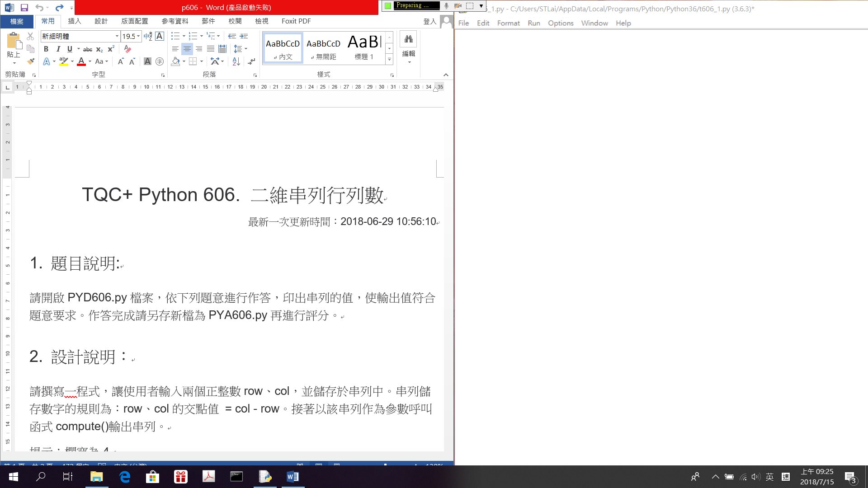868x488 pixels.
Task: Click the Find binoculars icon
Action: 408,39
